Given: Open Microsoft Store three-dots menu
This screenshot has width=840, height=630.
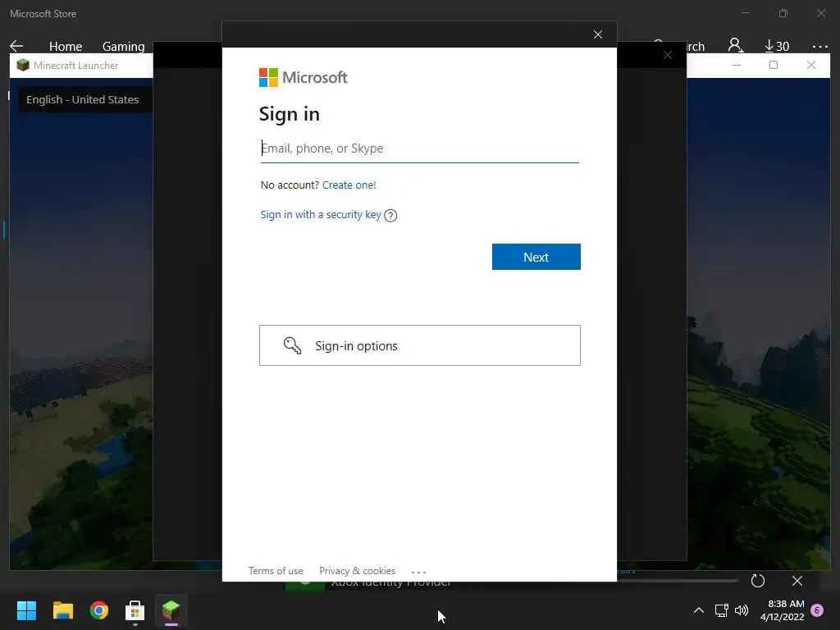Looking at the screenshot, I should coord(819,47).
